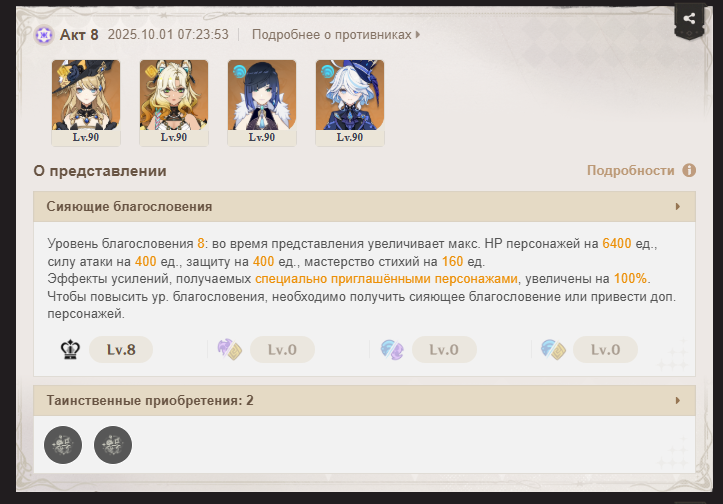Click the crown blessing level icon

click(71, 350)
